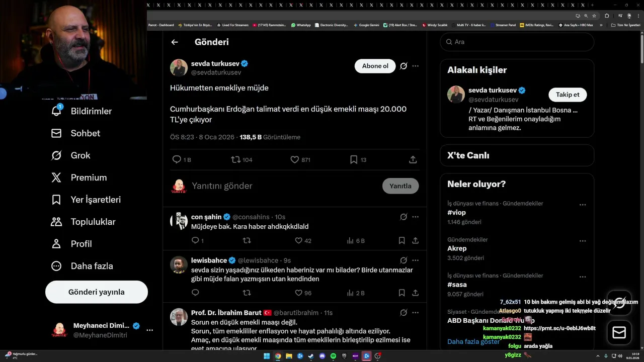The width and height of the screenshot is (644, 362).
Task: Open more options on con şahin's reply
Action: pos(416,217)
